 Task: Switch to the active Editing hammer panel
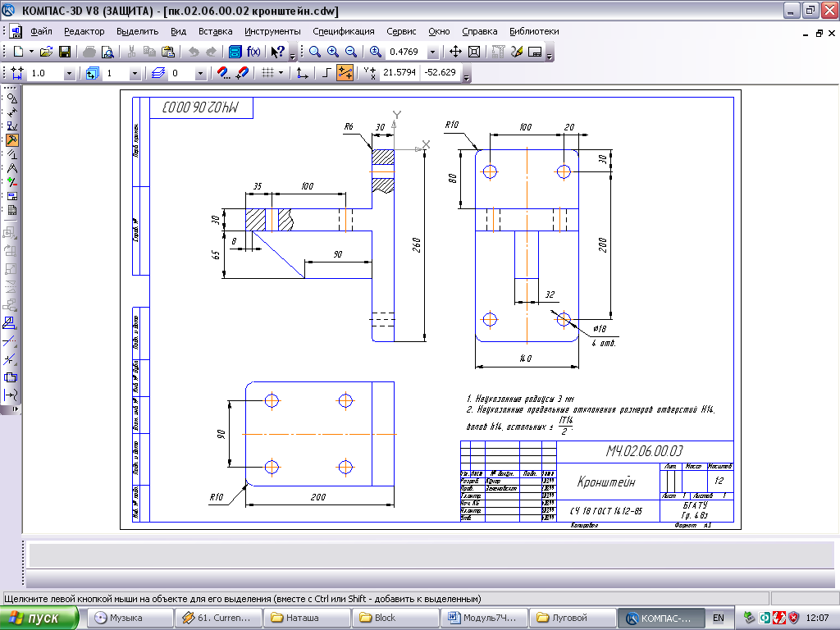pos(11,140)
